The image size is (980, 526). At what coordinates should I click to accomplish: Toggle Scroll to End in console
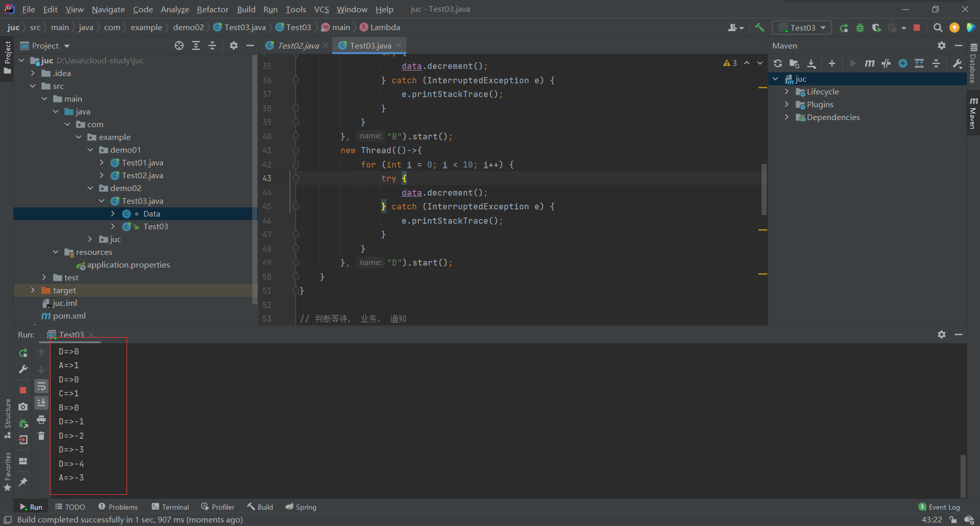tap(41, 403)
